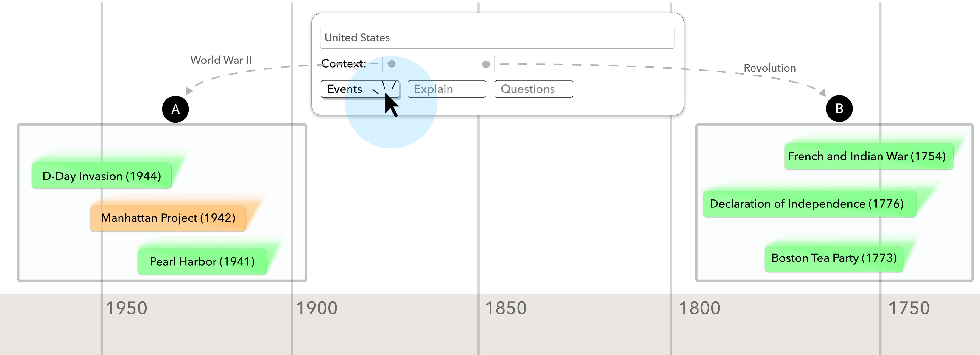Click the 1750 year label on the timeline
This screenshot has width=980, height=355.
[x=909, y=308]
